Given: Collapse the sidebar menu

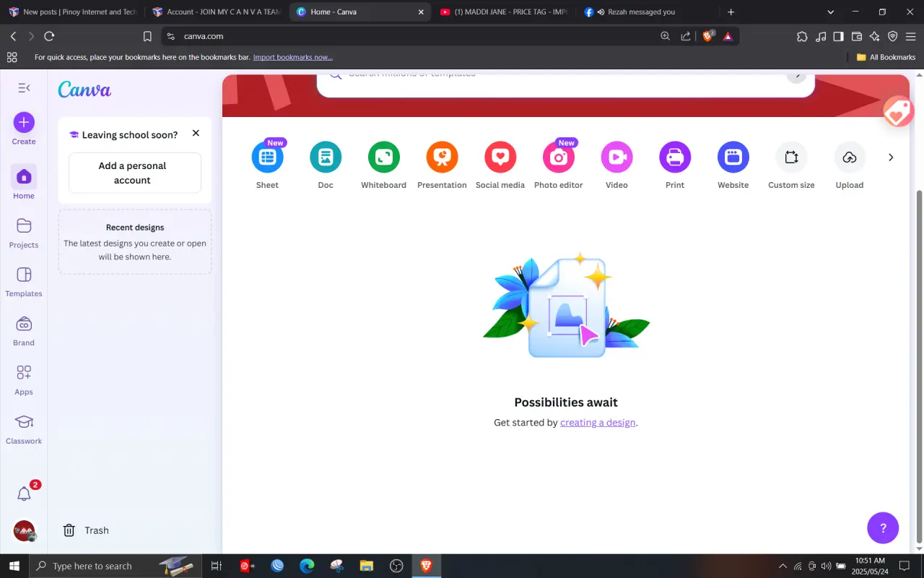Looking at the screenshot, I should 24,87.
